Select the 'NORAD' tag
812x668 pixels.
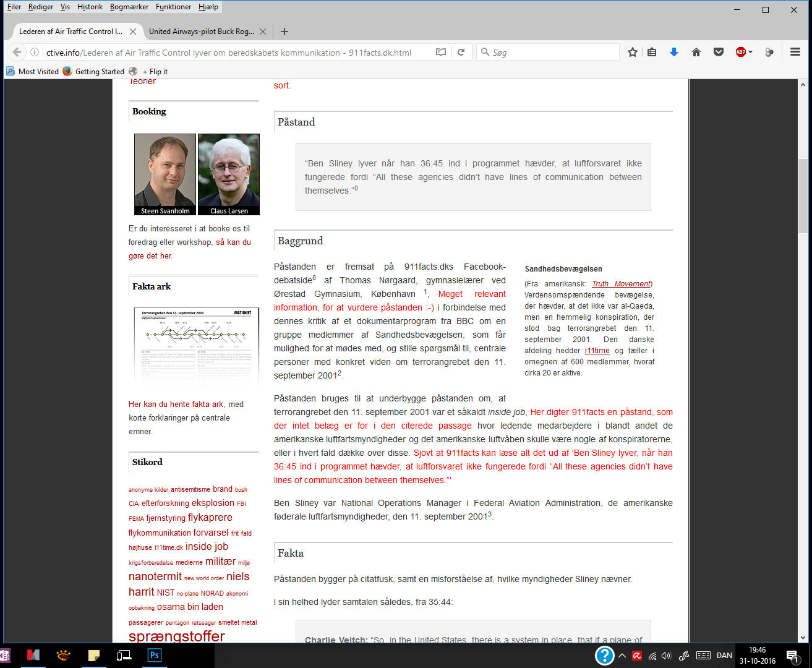(x=212, y=593)
